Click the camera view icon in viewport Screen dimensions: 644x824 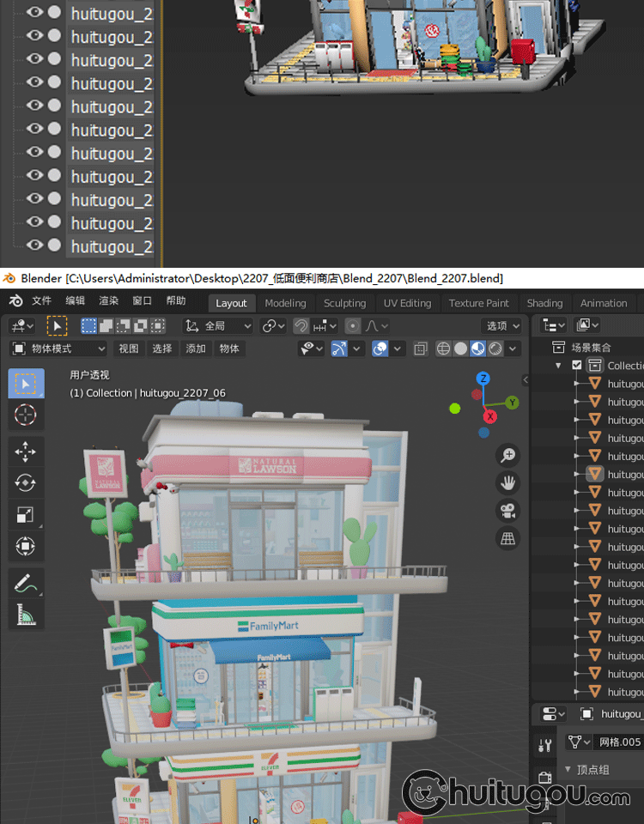[x=508, y=511]
